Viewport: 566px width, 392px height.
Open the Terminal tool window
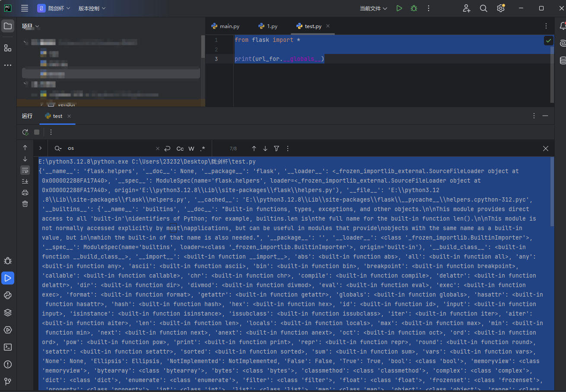pyautogui.click(x=8, y=347)
